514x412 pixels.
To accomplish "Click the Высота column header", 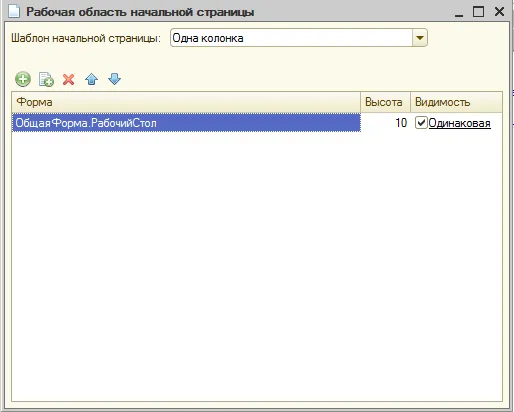I will pyautogui.click(x=385, y=102).
